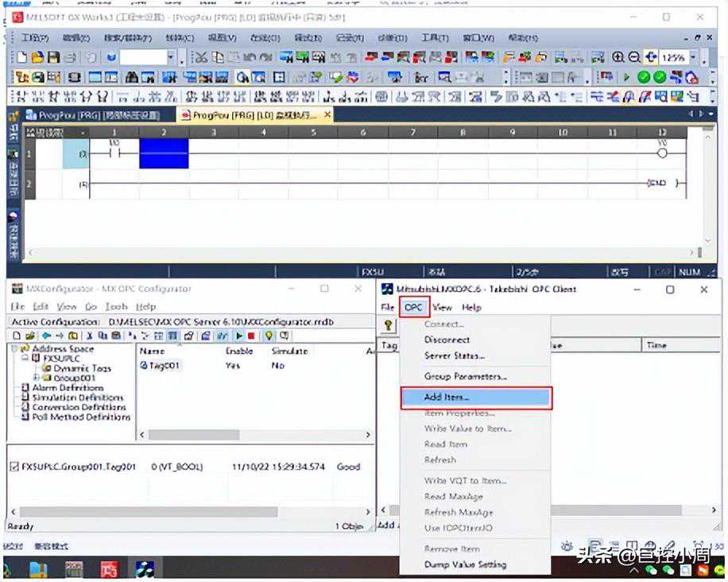Choose Disconnect from the OPC menu

[447, 339]
